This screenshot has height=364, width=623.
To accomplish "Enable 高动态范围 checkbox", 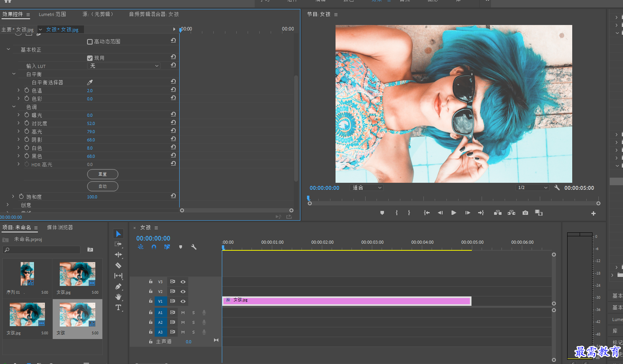I will tap(90, 42).
